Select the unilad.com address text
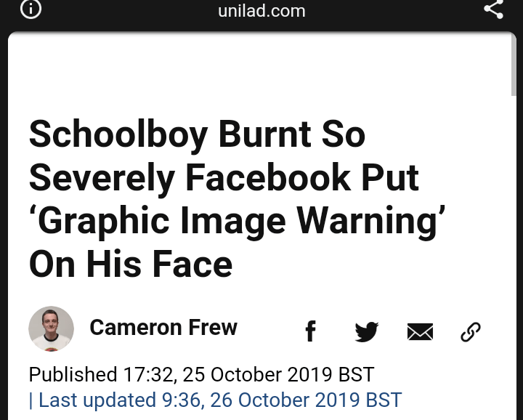This screenshot has height=420, width=523. (x=261, y=11)
